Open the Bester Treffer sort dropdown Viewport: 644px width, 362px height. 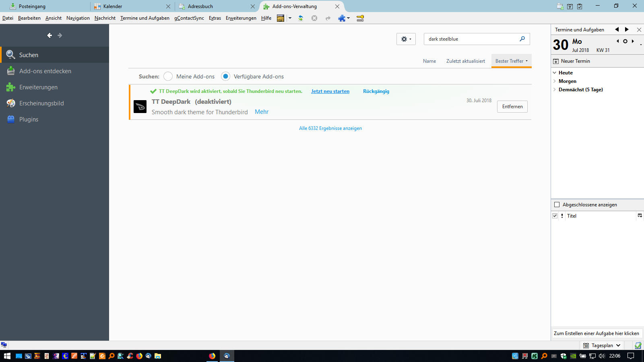coord(512,61)
